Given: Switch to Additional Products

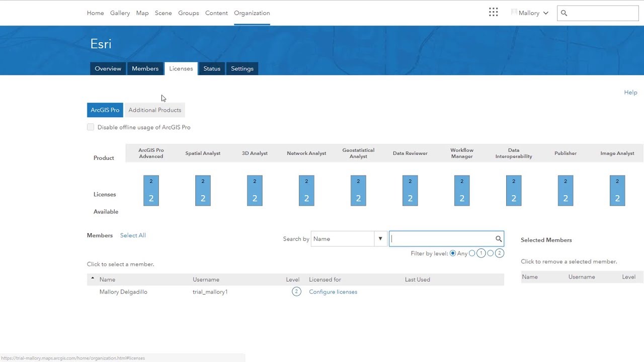Looking at the screenshot, I should point(155,110).
